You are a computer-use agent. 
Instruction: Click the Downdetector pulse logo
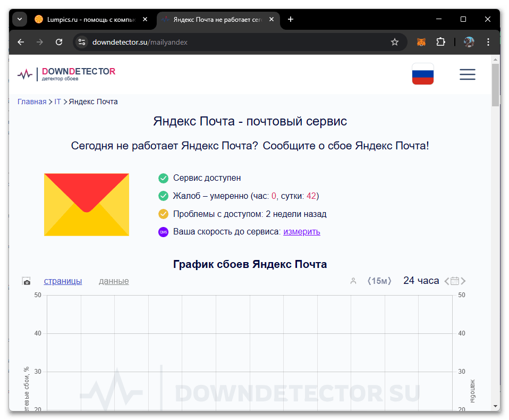point(25,74)
